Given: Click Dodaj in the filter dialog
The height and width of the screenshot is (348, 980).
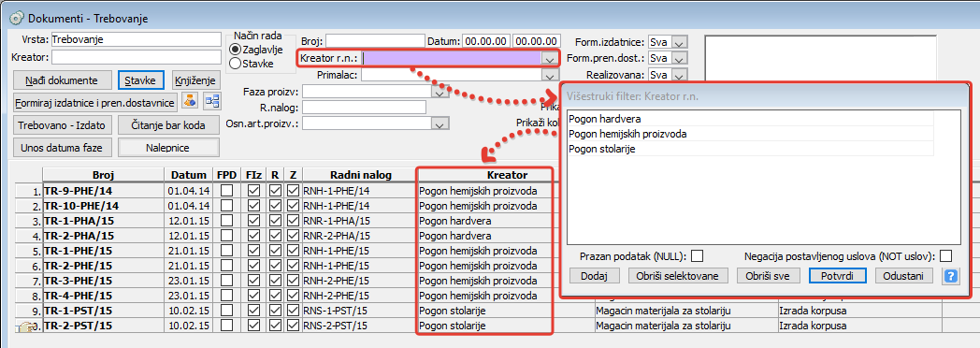Looking at the screenshot, I should 595,276.
